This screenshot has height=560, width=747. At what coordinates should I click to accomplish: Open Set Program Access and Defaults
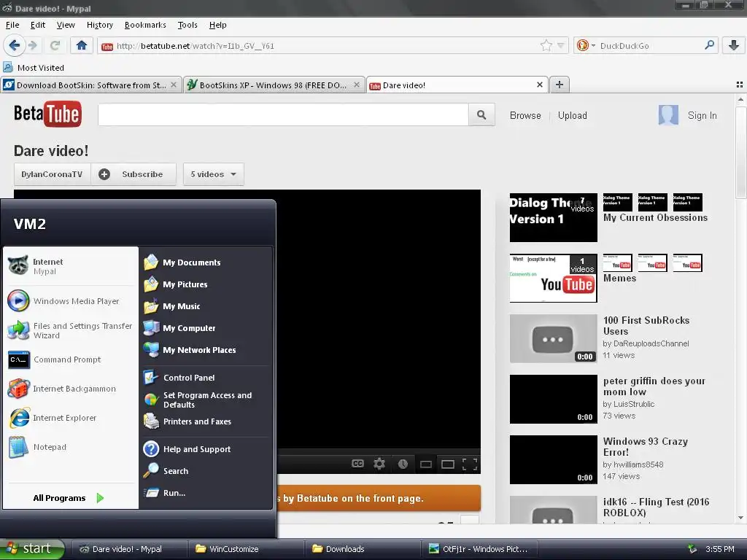(206, 400)
